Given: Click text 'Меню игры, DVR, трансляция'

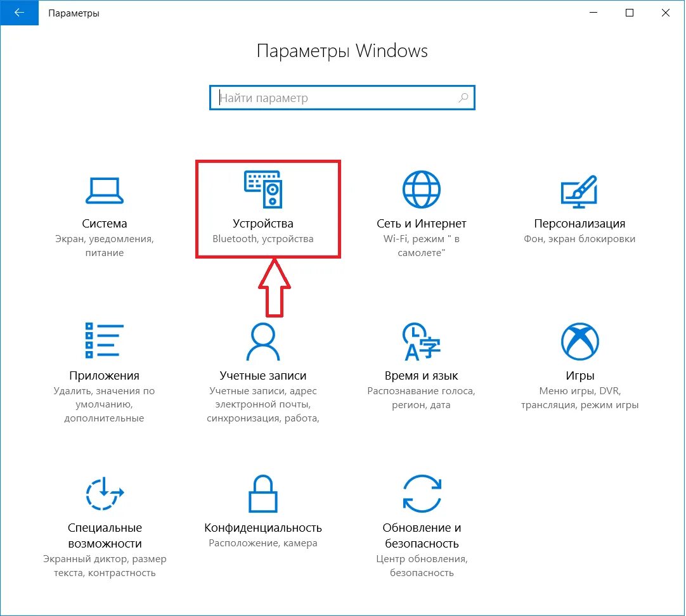Looking at the screenshot, I should pos(579,397).
